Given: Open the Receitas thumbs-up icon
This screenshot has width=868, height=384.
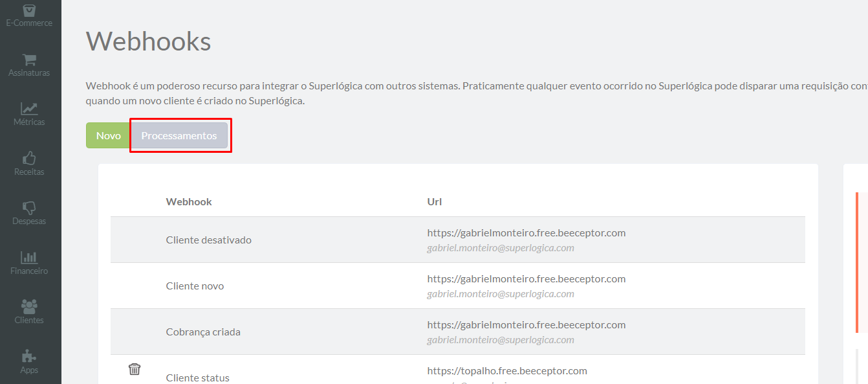Looking at the screenshot, I should 29,158.
